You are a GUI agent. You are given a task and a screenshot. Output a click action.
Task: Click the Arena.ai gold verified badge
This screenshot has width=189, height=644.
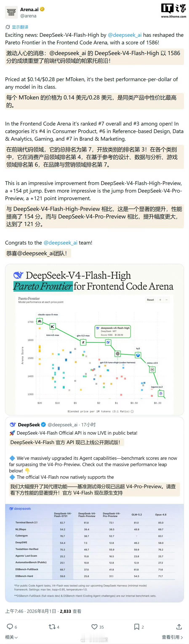click(42, 9)
